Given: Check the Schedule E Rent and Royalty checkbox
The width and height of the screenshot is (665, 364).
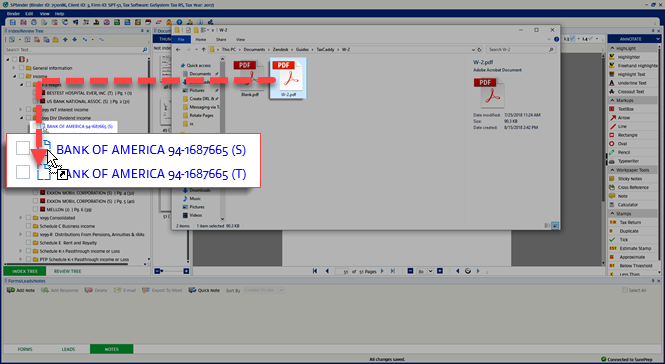Looking at the screenshot, I should [x=28, y=243].
